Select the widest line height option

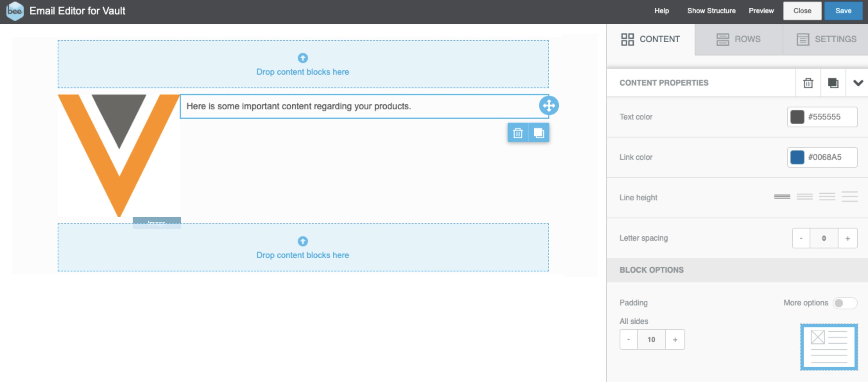coord(849,197)
